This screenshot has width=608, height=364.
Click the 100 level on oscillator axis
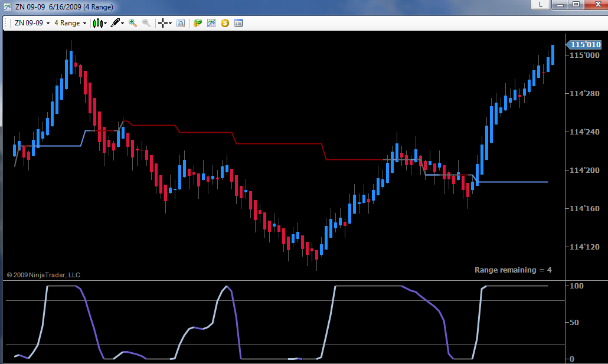(x=577, y=286)
